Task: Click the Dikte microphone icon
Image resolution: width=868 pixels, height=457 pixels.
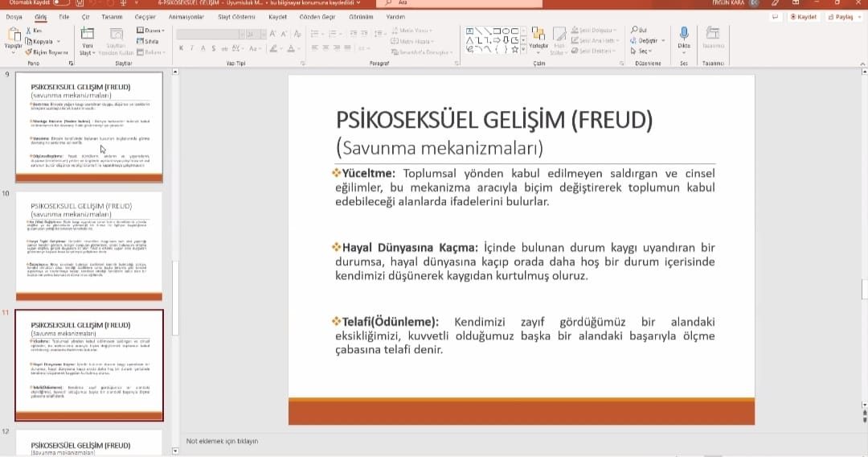Action: [684, 34]
